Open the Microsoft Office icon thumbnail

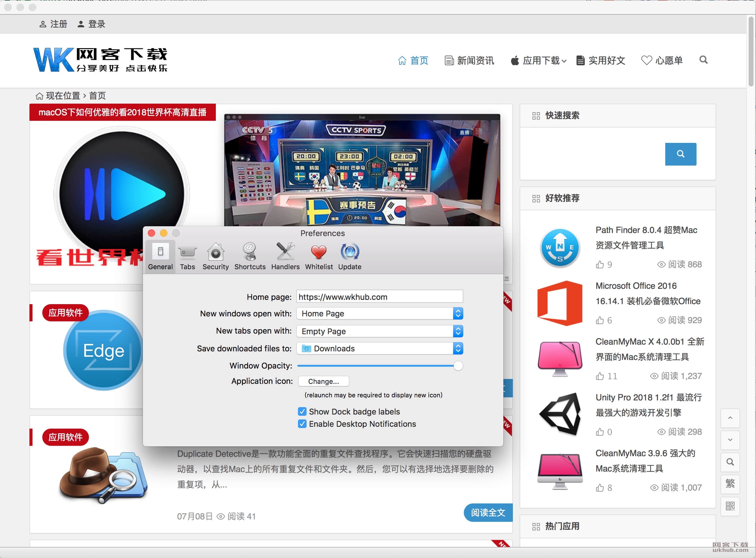point(560,303)
